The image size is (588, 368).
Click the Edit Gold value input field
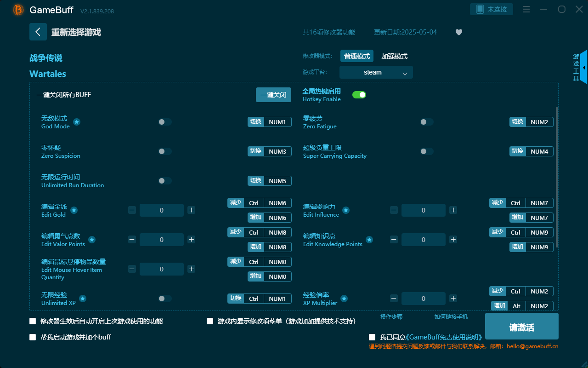[162, 210]
